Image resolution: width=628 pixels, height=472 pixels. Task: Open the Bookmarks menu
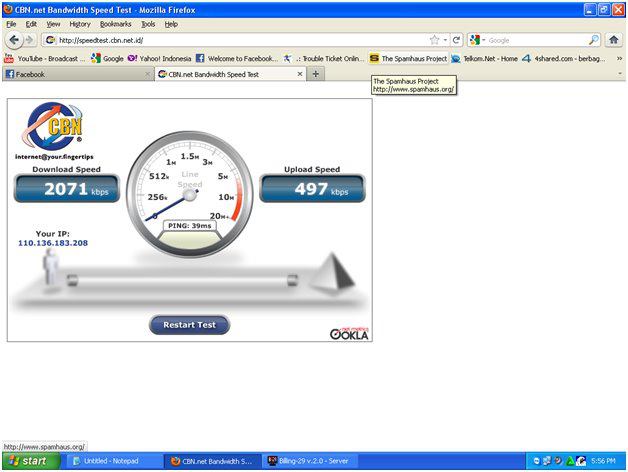click(x=115, y=24)
